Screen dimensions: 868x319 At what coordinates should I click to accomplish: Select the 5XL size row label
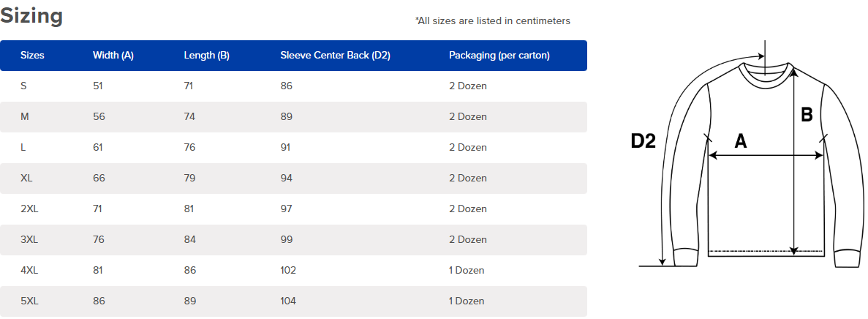click(x=29, y=301)
